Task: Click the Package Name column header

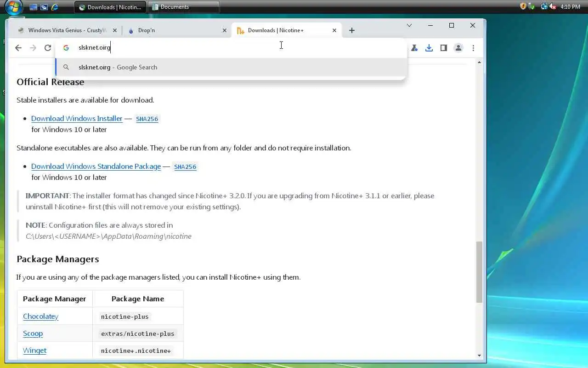Action: [x=138, y=299]
